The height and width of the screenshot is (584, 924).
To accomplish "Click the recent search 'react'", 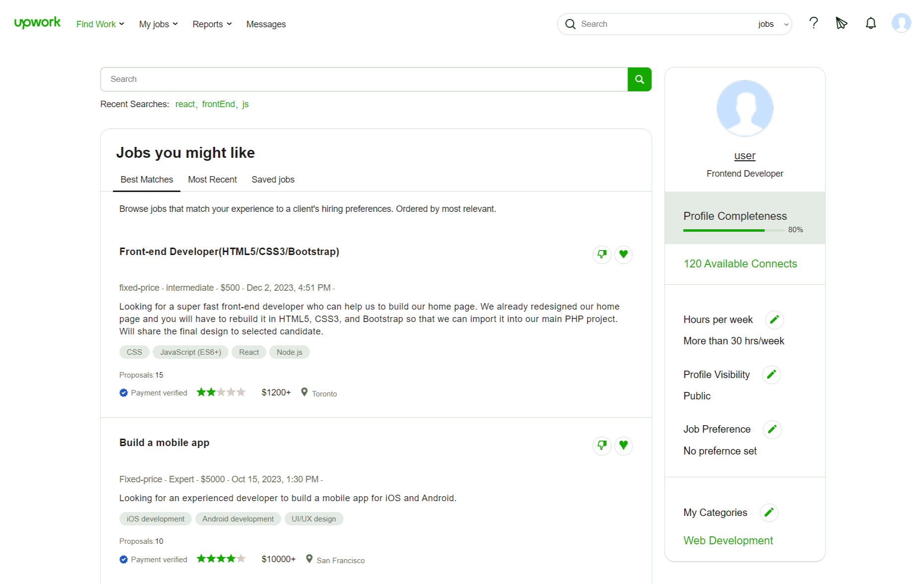I will coord(185,104).
